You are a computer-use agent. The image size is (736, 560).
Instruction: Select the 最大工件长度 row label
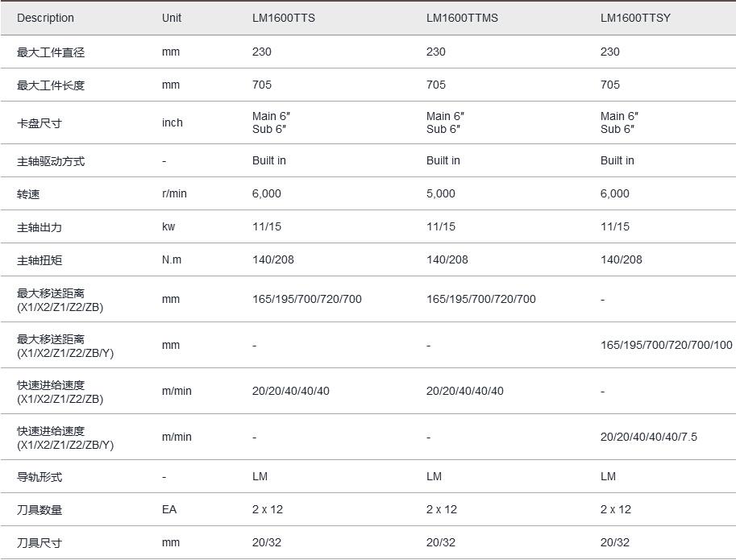click(x=51, y=85)
